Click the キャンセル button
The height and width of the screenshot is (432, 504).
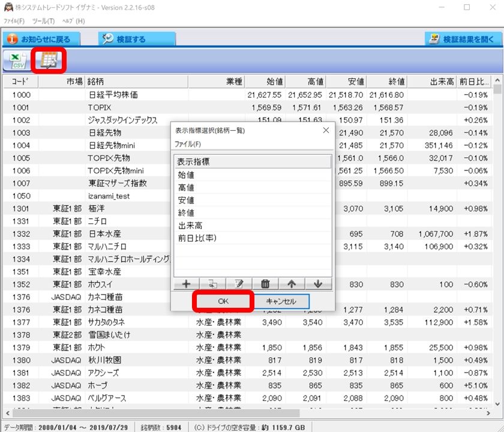tap(281, 301)
